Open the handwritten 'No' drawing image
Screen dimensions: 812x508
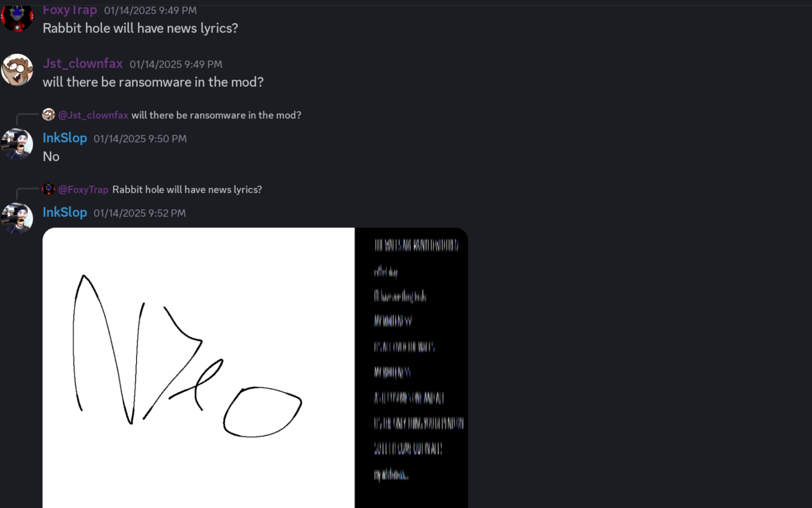click(x=198, y=368)
